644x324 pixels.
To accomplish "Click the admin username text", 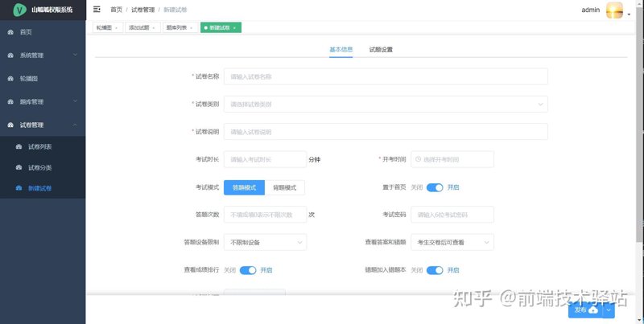I will (x=591, y=10).
